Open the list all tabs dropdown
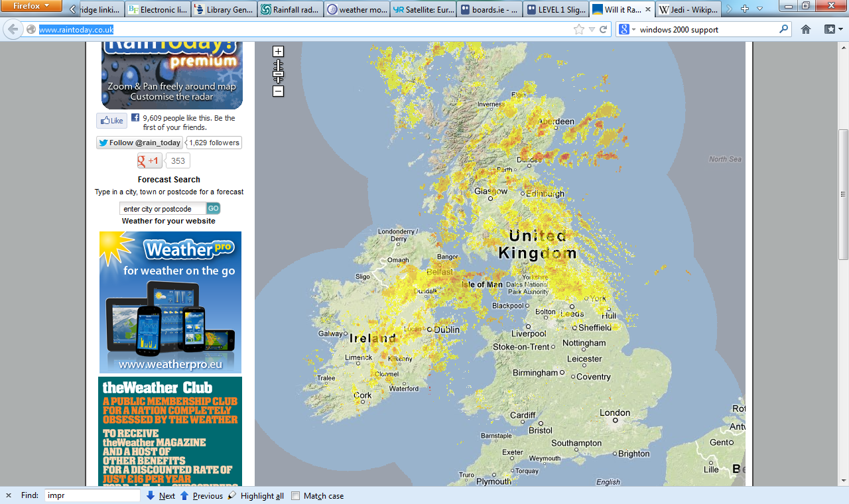The height and width of the screenshot is (504, 849). pos(759,9)
